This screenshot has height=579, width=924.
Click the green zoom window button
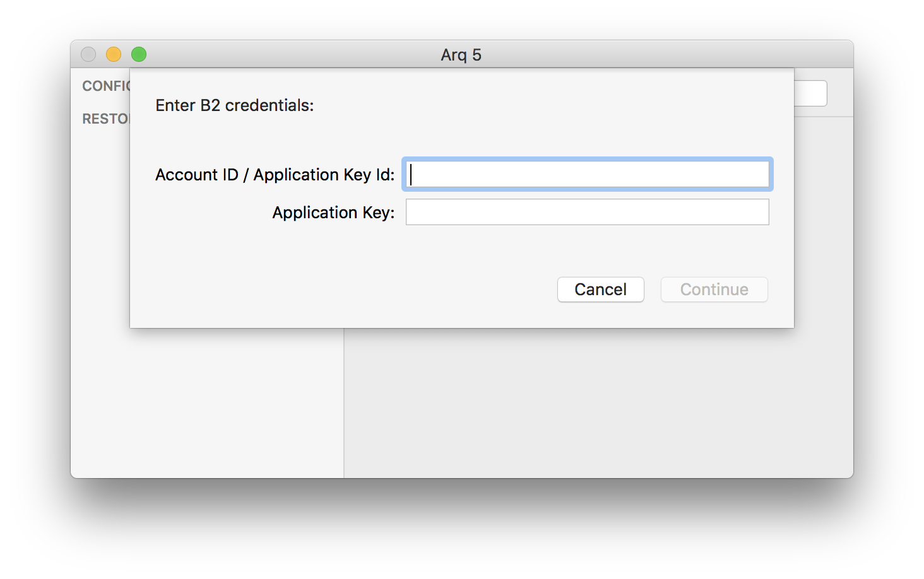(x=139, y=55)
